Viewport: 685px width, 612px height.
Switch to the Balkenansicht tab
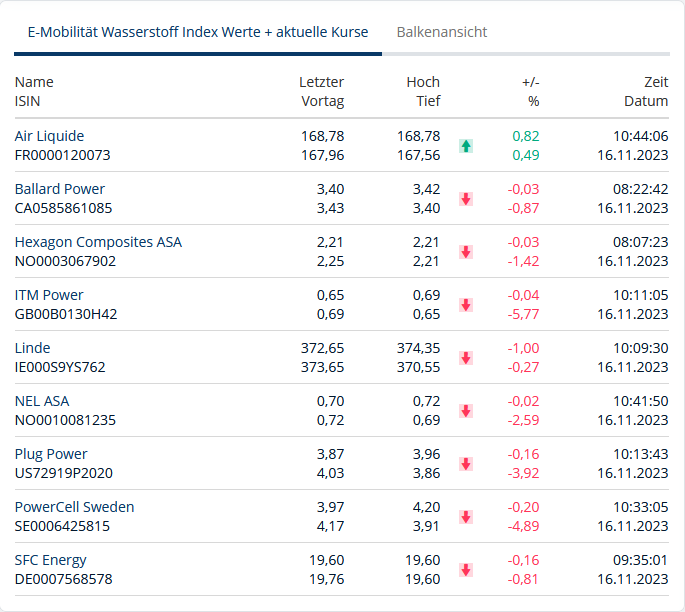click(442, 32)
